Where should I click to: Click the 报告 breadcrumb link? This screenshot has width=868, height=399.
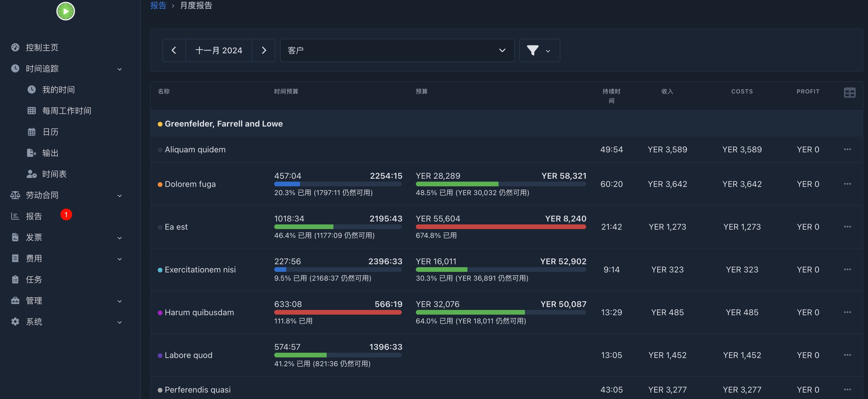coord(158,5)
